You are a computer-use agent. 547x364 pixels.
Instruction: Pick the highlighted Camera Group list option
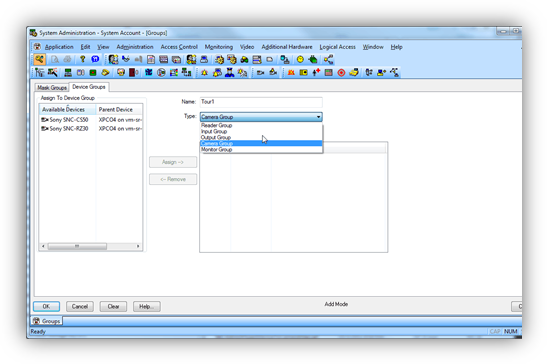261,143
